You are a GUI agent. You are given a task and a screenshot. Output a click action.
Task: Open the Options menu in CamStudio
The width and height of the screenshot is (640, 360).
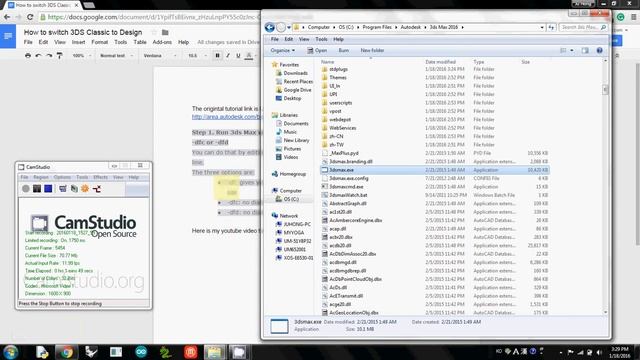pos(62,177)
